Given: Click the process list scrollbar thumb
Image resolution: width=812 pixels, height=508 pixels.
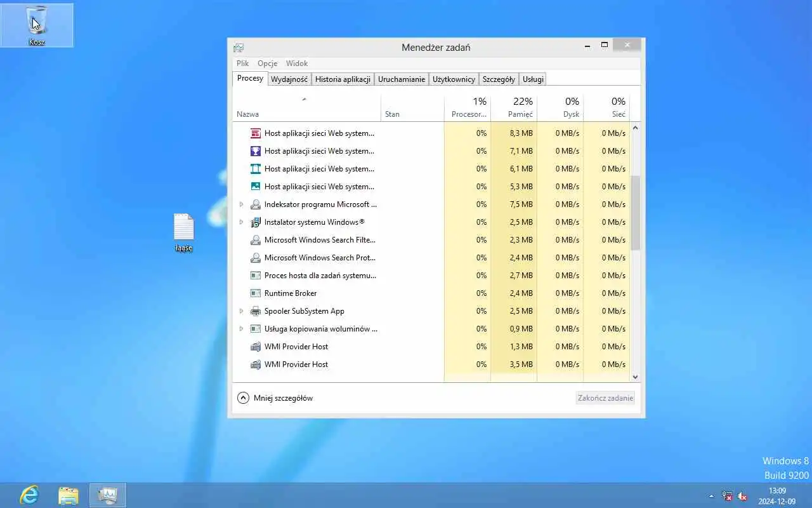Looking at the screenshot, I should [x=636, y=213].
